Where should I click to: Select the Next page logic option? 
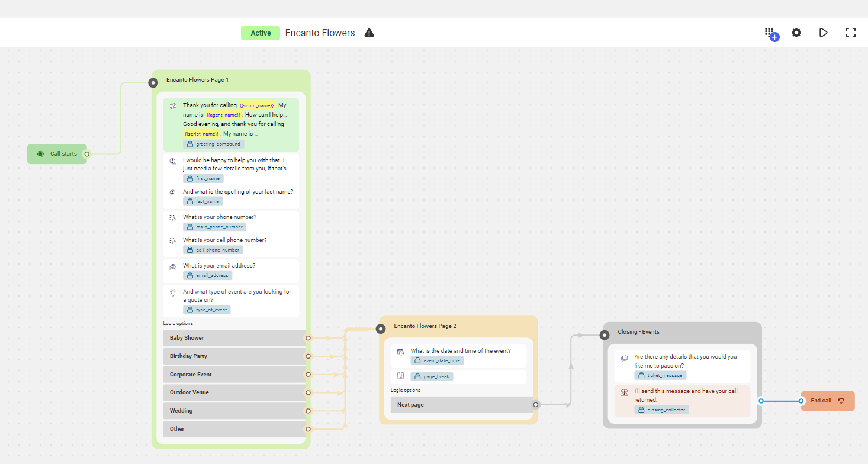462,405
